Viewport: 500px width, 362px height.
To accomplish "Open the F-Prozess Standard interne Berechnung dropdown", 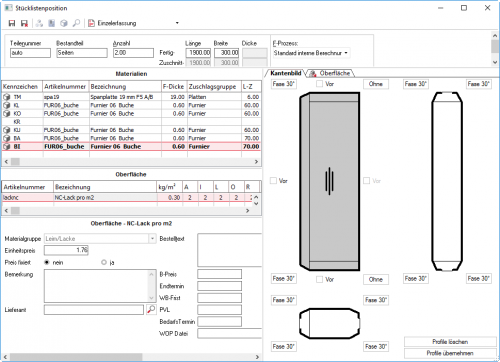I will [x=346, y=53].
